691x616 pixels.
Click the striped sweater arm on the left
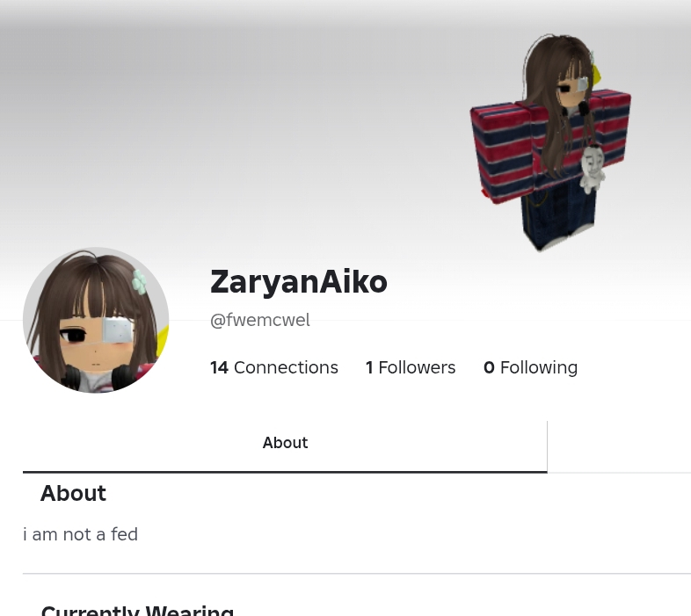click(502, 153)
